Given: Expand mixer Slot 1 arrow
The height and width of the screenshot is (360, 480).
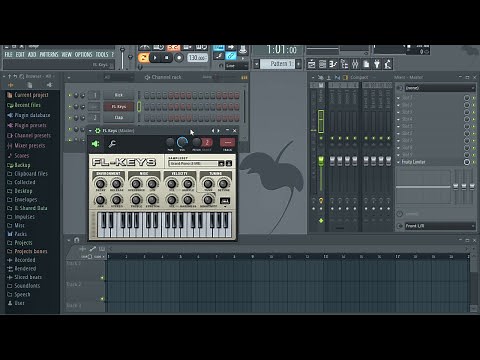Looking at the screenshot, I should pyautogui.click(x=398, y=98).
